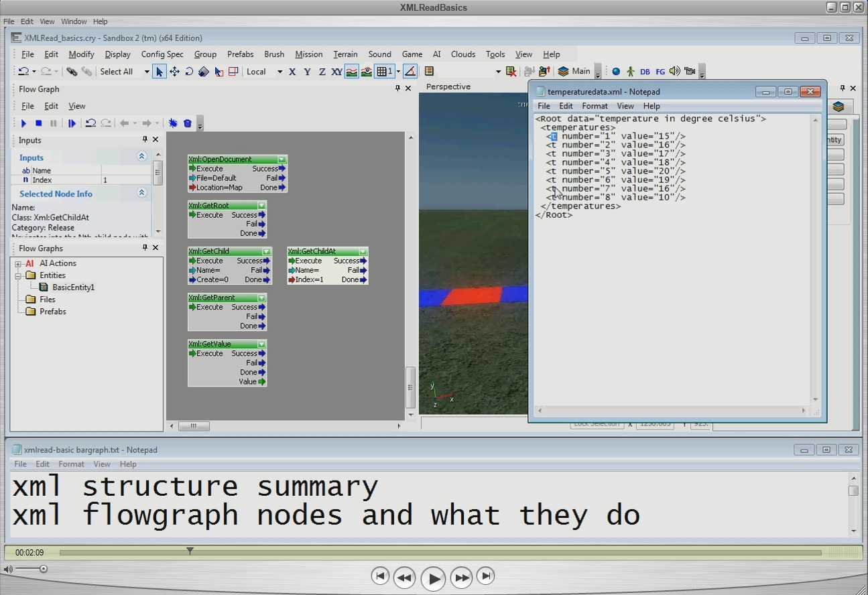Constrain movement to the X axis
The width and height of the screenshot is (868, 595).
coord(292,72)
